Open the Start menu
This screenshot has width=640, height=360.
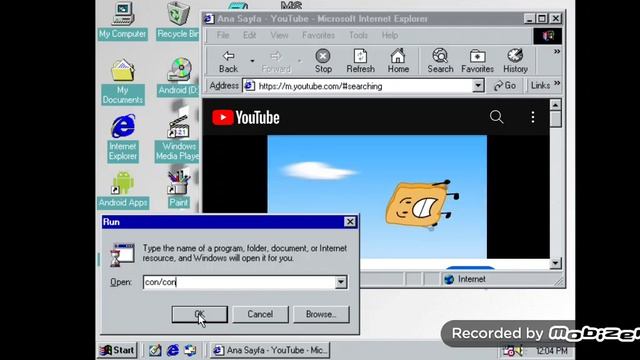click(117, 350)
